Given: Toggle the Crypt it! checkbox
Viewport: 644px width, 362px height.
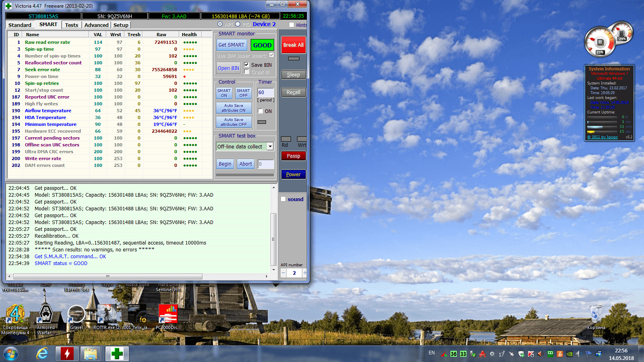Looking at the screenshot, I should (x=247, y=72).
